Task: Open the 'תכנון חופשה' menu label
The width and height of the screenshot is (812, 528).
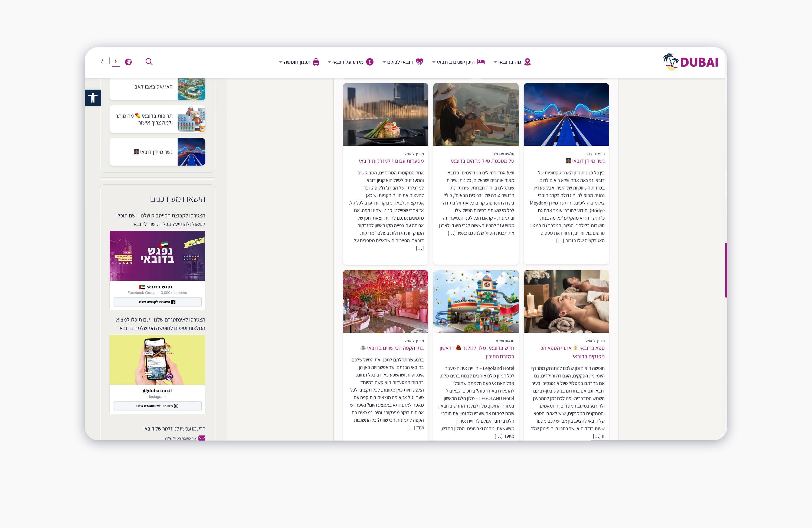Action: [297, 62]
